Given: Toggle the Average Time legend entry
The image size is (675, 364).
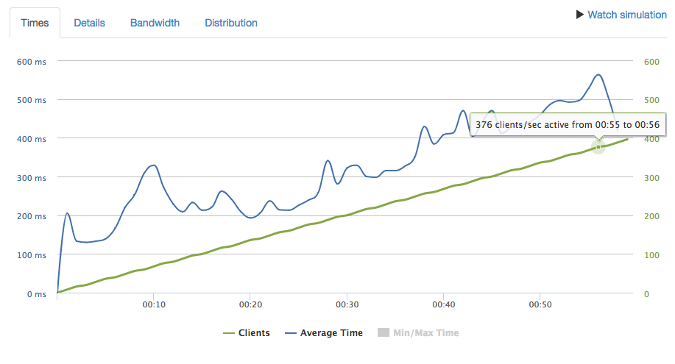Looking at the screenshot, I should pos(324,333).
